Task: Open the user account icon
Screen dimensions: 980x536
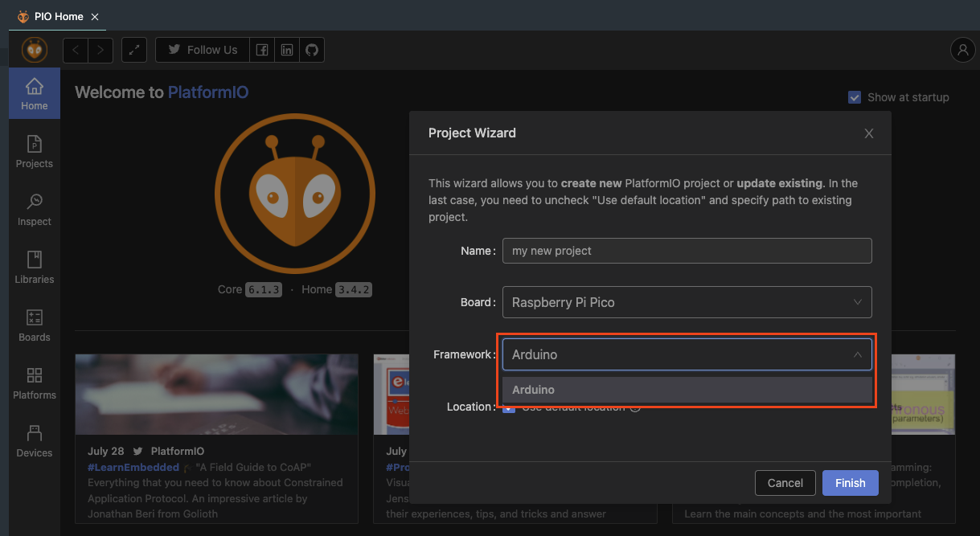Action: (x=962, y=50)
